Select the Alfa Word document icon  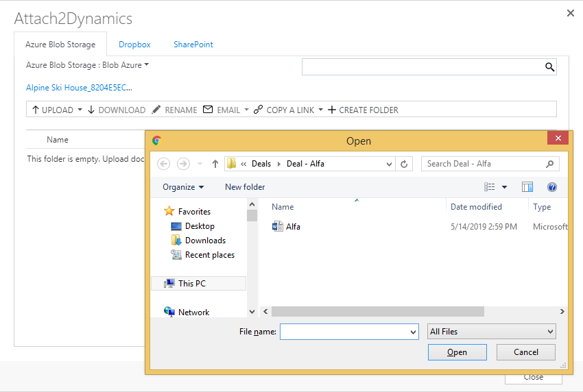click(x=277, y=226)
